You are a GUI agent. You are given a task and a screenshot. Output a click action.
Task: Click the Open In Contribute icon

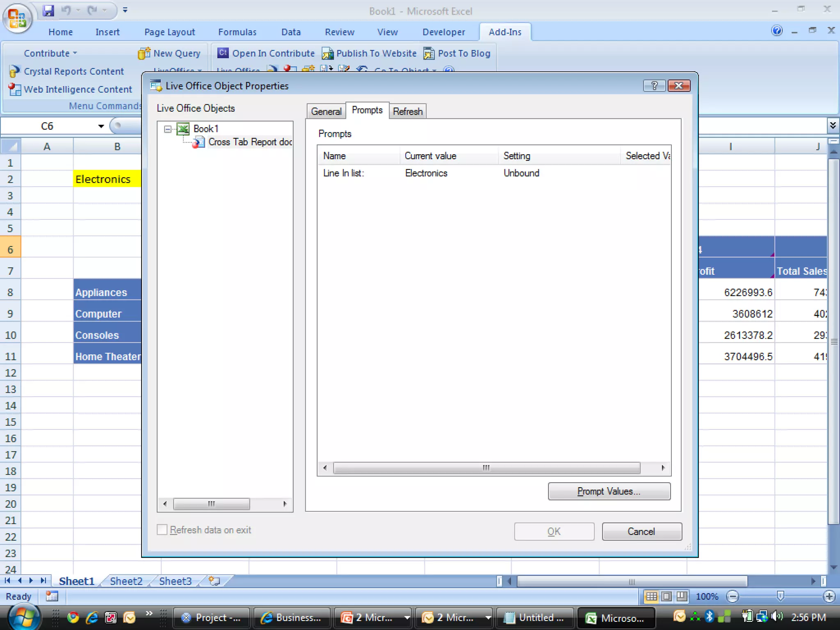point(223,53)
